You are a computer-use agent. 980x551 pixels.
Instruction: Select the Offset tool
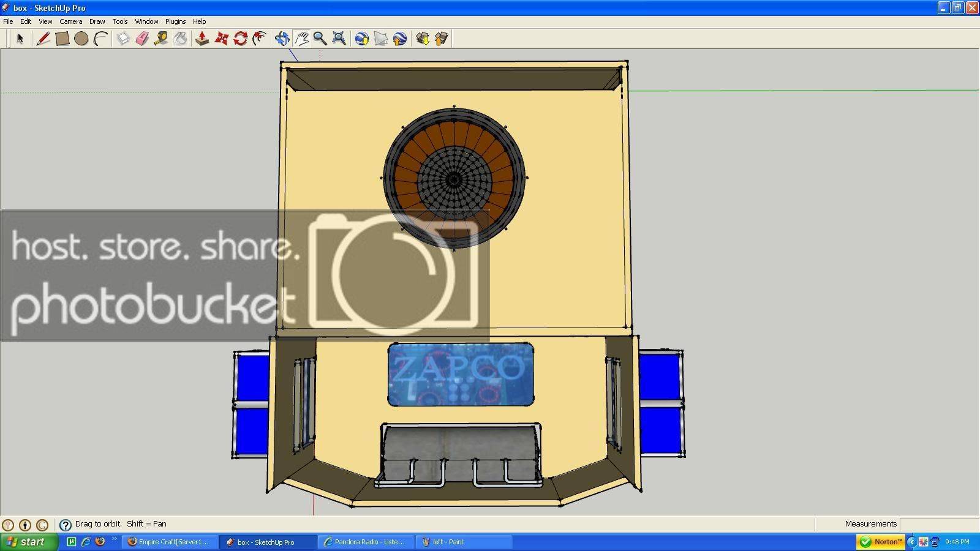point(260,39)
